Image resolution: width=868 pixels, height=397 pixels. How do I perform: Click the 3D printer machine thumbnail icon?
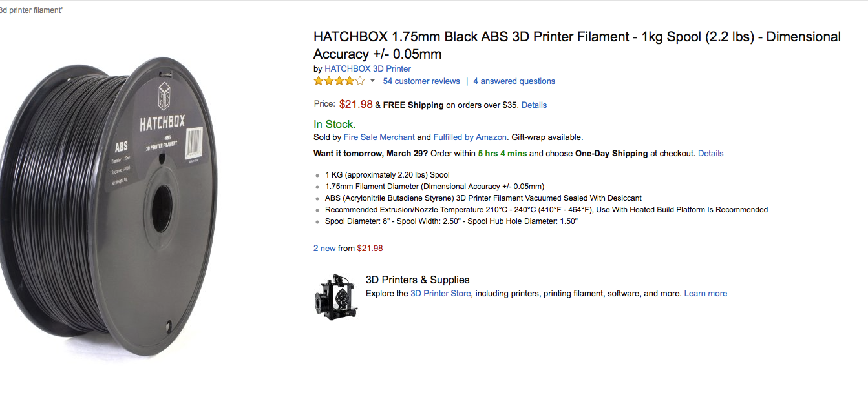(x=336, y=297)
